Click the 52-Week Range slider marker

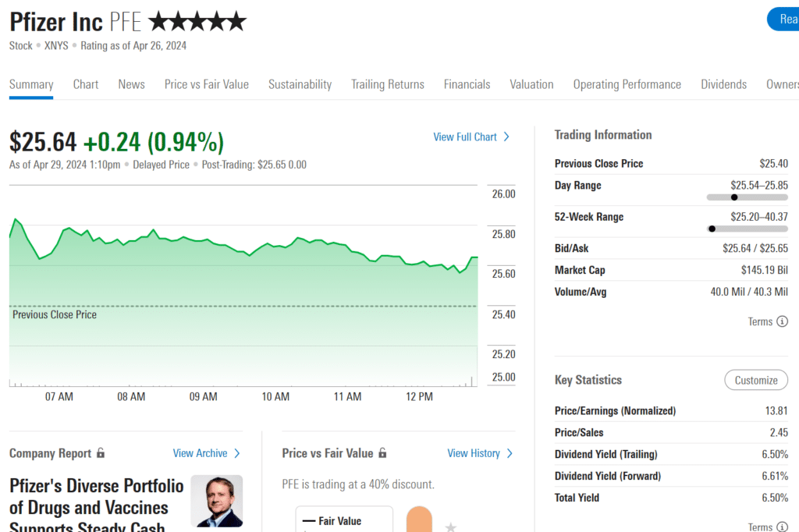point(711,229)
